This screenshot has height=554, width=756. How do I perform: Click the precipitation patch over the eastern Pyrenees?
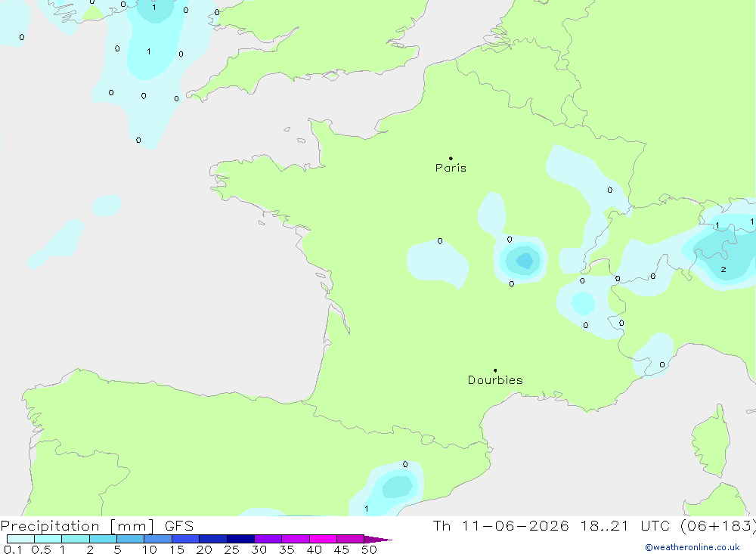point(399,487)
